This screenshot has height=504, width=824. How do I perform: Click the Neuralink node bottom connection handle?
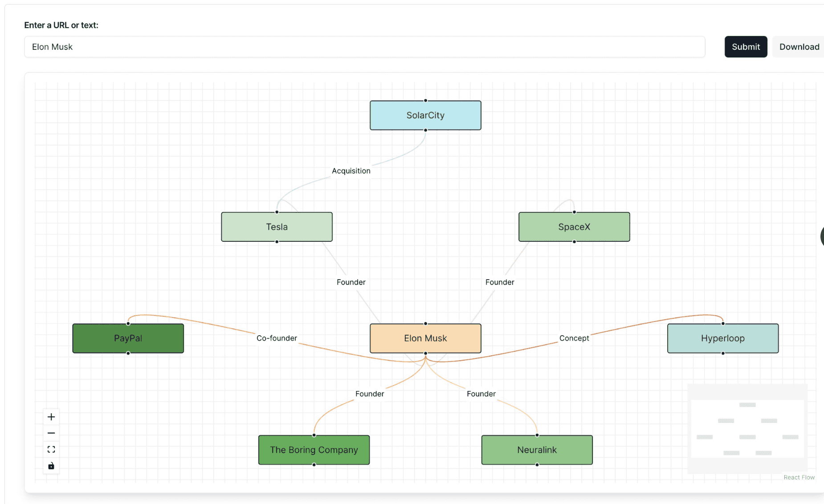coord(537,464)
